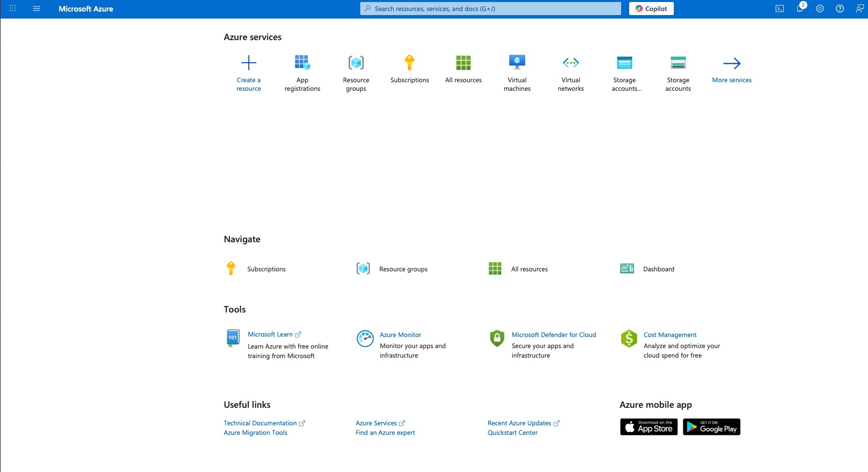Open Storage accounts from Azure services
The width and height of the screenshot is (868, 472).
pyautogui.click(x=678, y=73)
